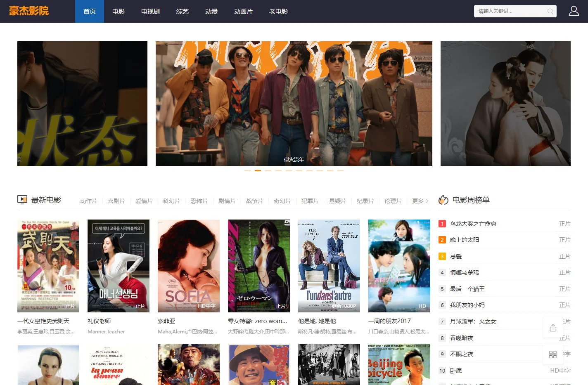
Task: Open ranked item 月球叛军：火之女
Action: pos(473,321)
